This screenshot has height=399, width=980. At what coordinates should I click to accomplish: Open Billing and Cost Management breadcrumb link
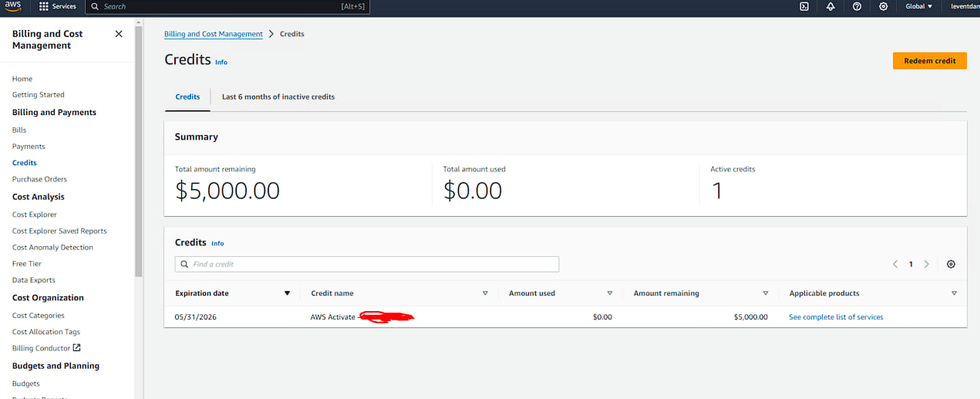point(214,34)
